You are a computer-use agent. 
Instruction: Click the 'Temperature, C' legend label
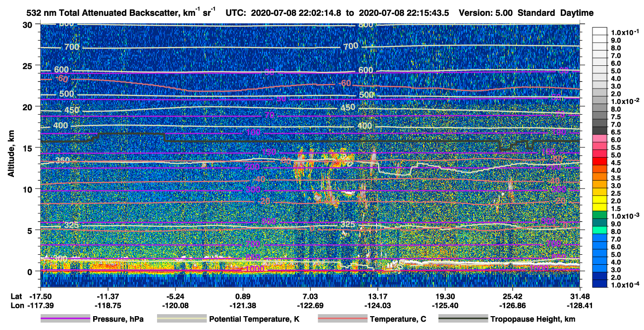click(x=398, y=319)
